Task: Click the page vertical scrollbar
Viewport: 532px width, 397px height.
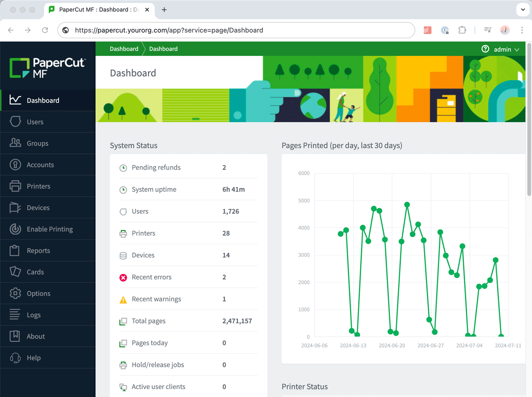Action: point(529,120)
